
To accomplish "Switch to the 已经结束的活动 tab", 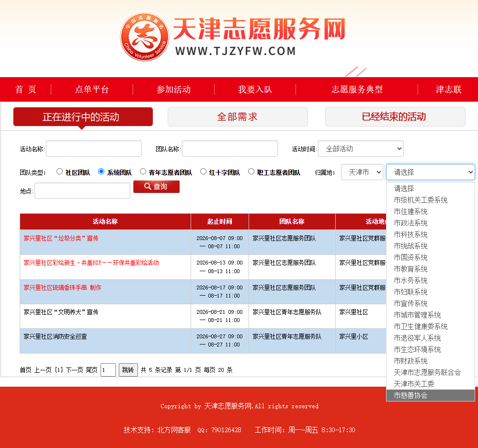I will pos(395,117).
